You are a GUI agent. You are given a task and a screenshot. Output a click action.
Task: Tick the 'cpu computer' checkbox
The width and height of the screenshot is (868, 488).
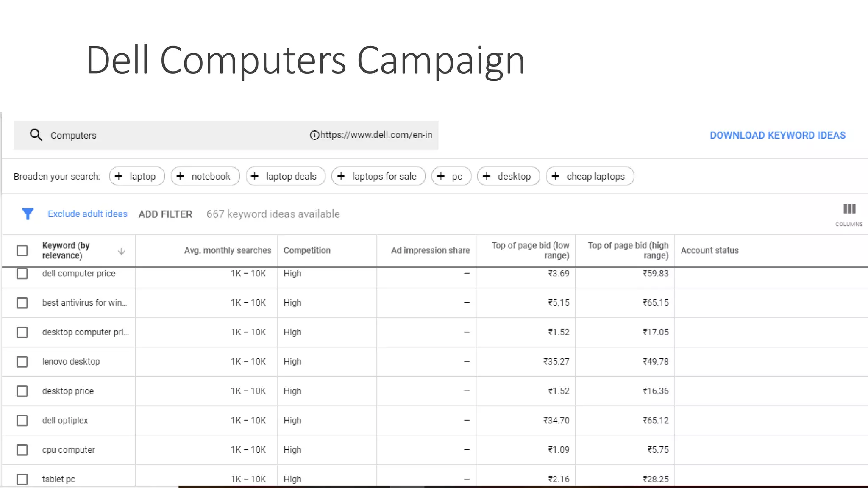coord(22,450)
